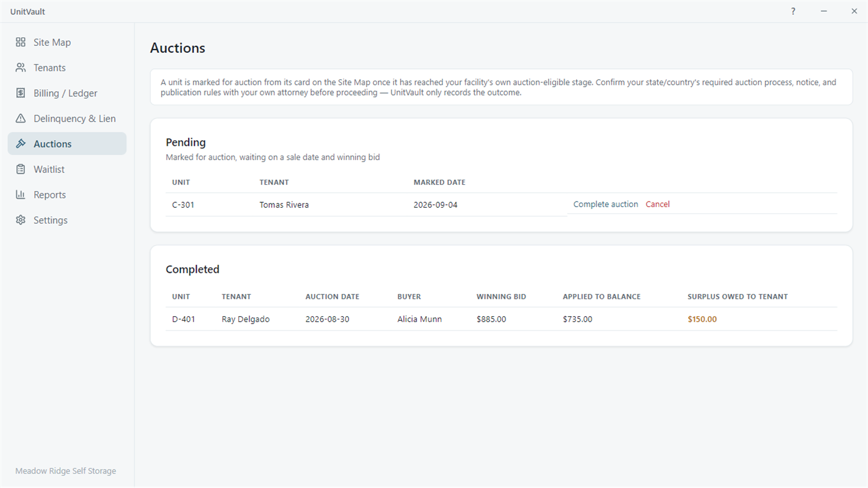Select pending unit C-301 cell
The width and height of the screenshot is (868, 488).
click(x=183, y=205)
